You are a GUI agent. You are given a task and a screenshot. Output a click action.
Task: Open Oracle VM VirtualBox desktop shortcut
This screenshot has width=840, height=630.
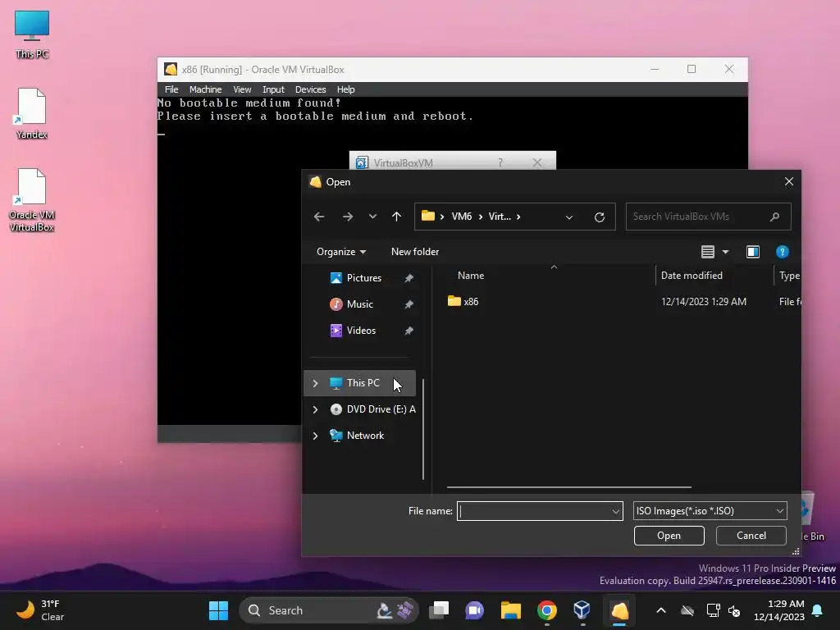coord(32,200)
